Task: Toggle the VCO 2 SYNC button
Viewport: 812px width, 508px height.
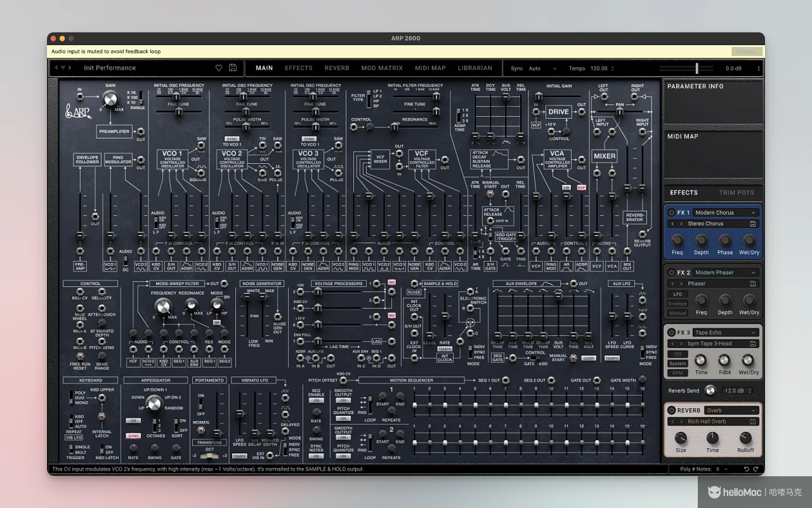Action: (x=232, y=138)
